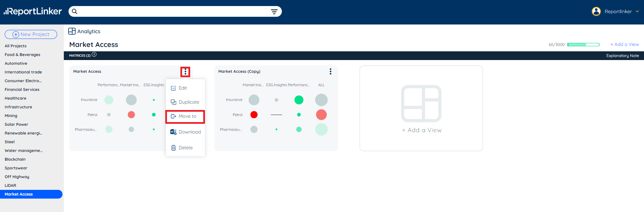The image size is (644, 212).
Task: Select Edit from the context menu
Action: pyautogui.click(x=183, y=88)
